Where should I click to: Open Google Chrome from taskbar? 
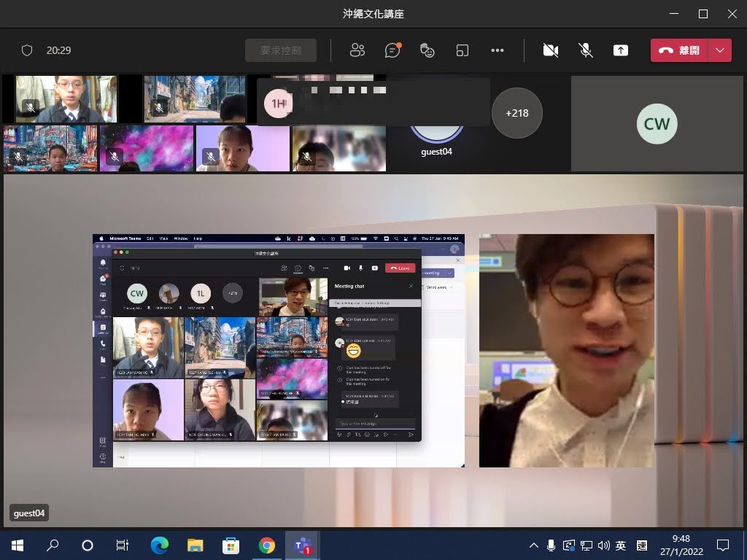pyautogui.click(x=267, y=545)
